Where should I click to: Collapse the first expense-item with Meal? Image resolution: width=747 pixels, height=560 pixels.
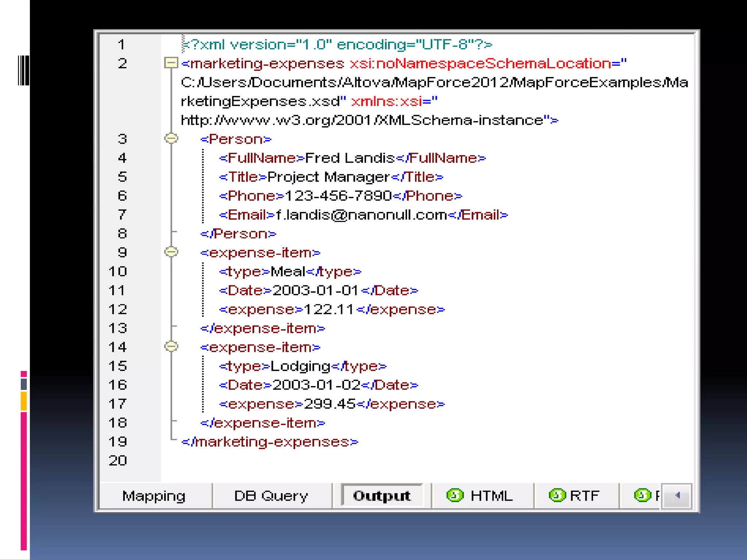pos(171,252)
